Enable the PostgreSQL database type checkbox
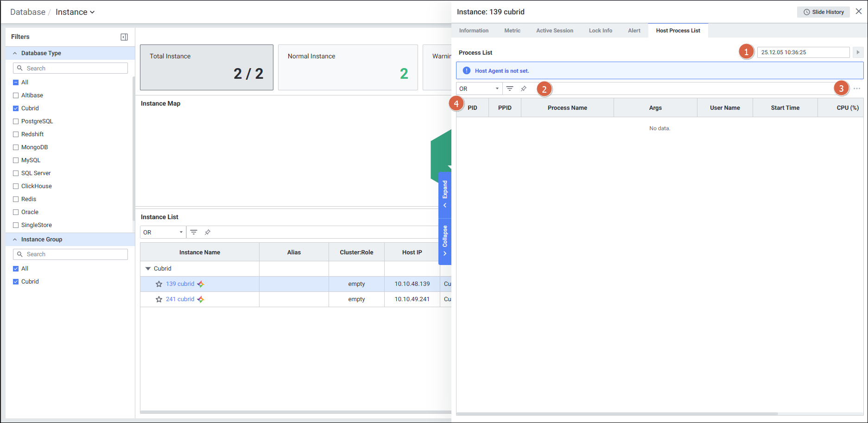 tap(16, 121)
